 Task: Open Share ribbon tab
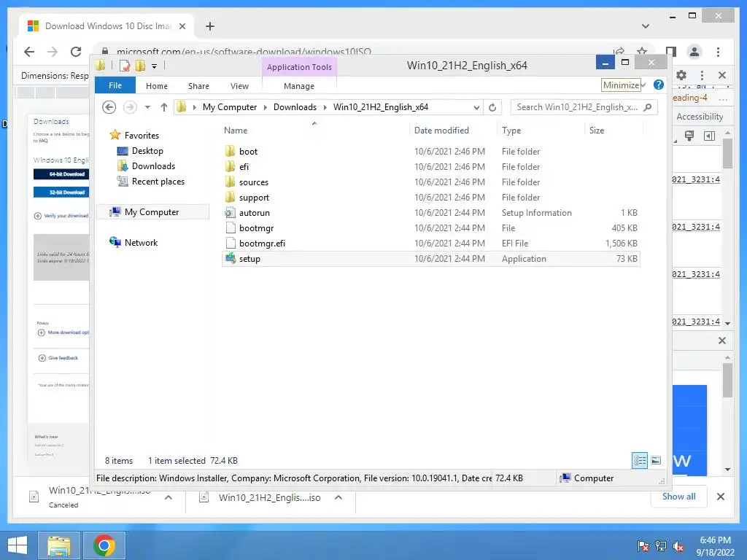pyautogui.click(x=198, y=86)
